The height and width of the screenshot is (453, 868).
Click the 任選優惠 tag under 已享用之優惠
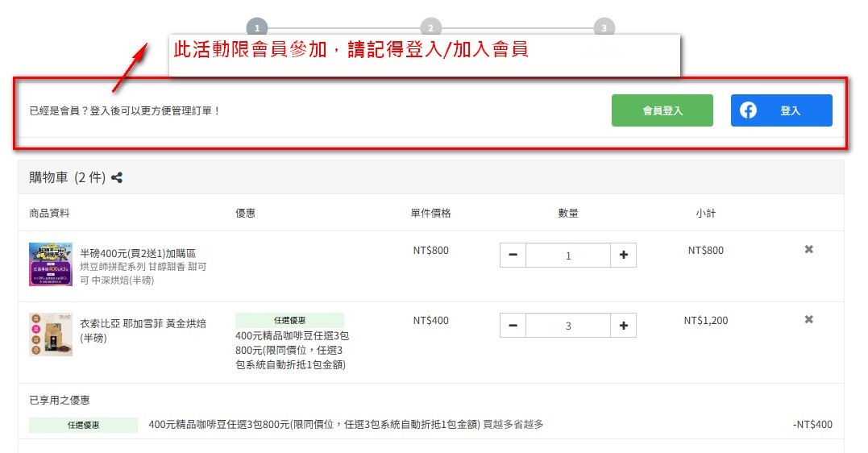pyautogui.click(x=83, y=425)
